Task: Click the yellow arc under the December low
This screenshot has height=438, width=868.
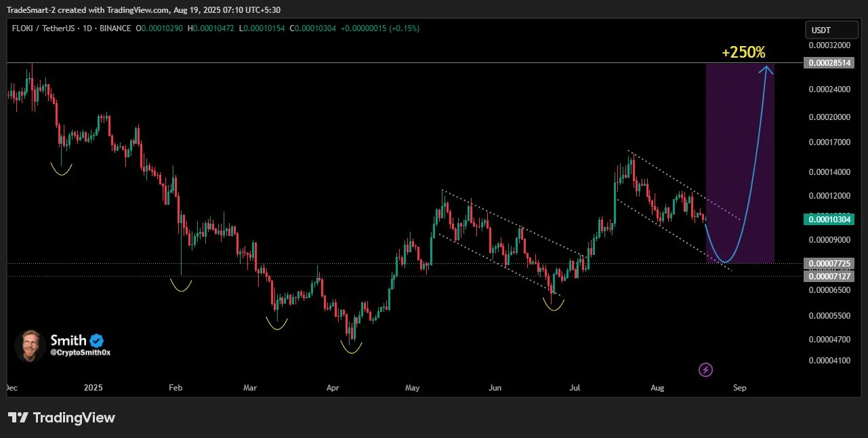Action: pyautogui.click(x=61, y=171)
